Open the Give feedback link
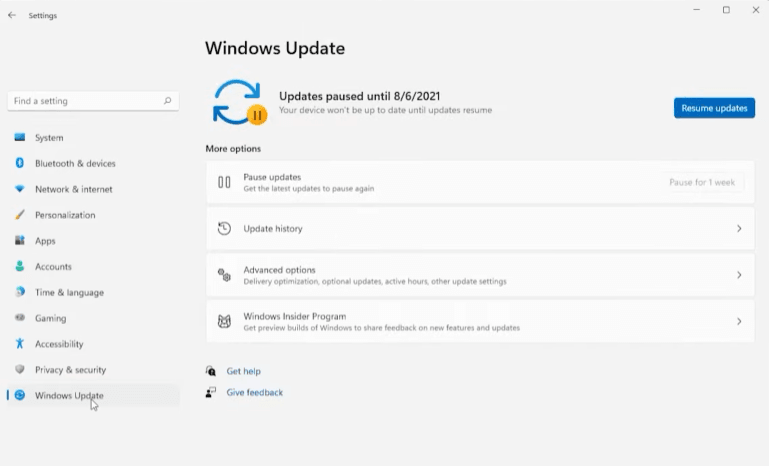The height and width of the screenshot is (466, 769). click(x=255, y=392)
